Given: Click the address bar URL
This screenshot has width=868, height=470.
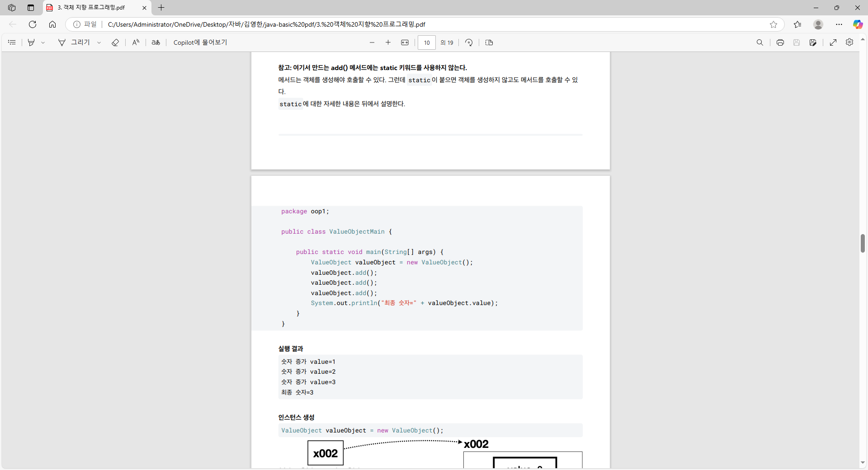Looking at the screenshot, I should click(x=266, y=24).
